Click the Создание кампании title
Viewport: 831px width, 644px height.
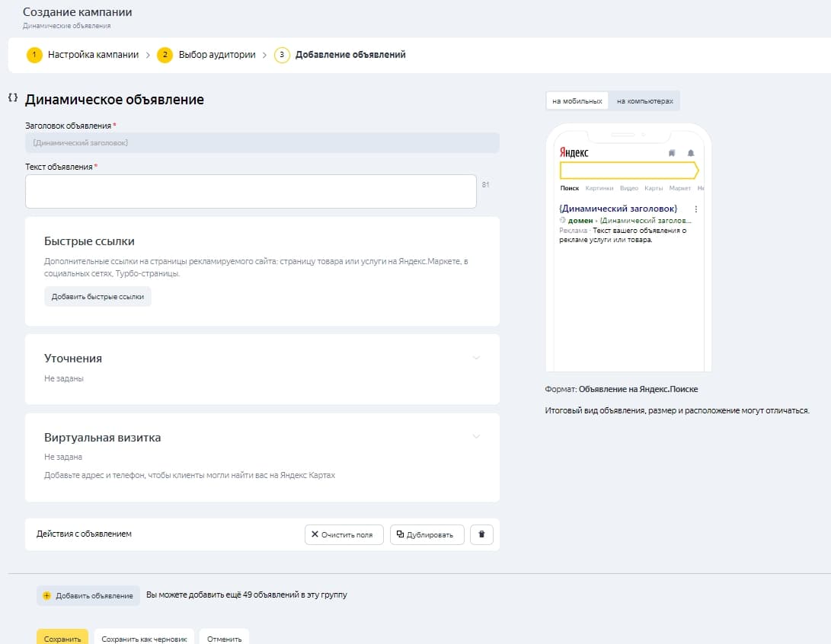point(78,12)
